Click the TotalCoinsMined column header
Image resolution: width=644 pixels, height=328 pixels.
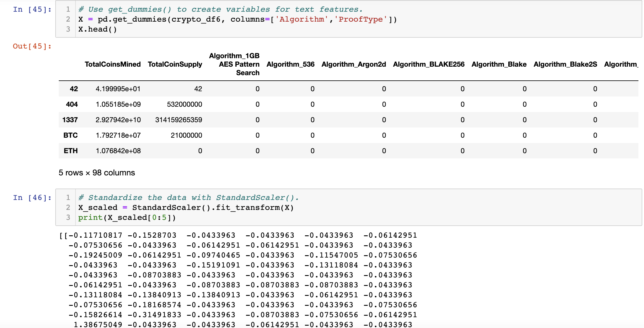point(113,64)
